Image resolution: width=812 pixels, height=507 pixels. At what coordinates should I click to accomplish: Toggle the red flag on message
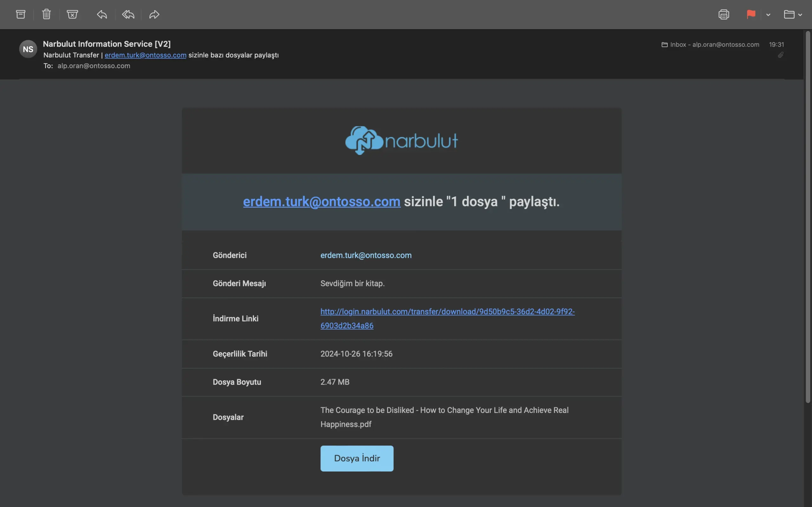[751, 15]
